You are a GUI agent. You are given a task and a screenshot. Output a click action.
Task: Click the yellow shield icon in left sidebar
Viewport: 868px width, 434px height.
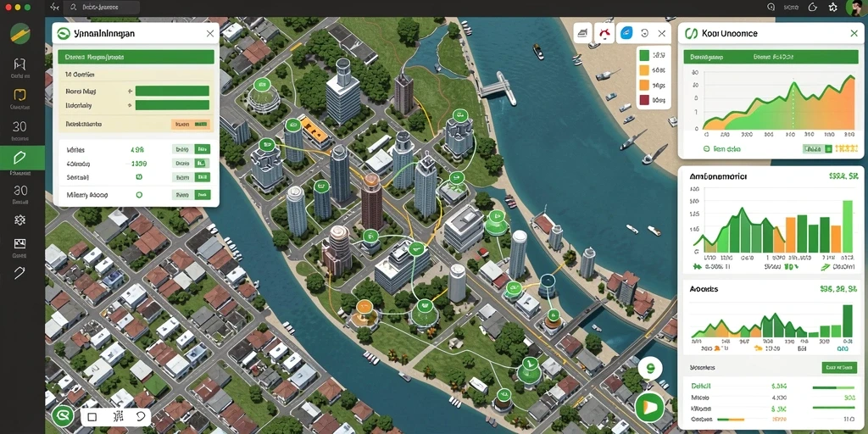[x=20, y=94]
